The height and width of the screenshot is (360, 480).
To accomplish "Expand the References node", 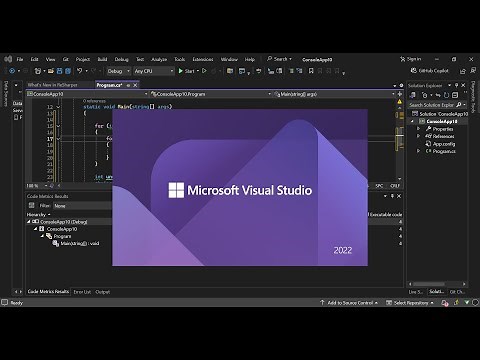I will point(418,136).
